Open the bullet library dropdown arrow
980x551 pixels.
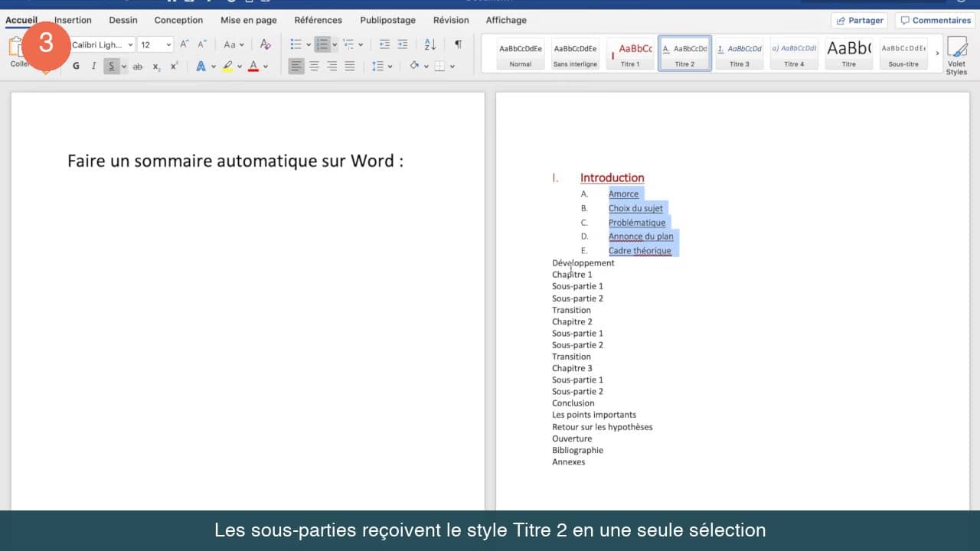point(309,44)
